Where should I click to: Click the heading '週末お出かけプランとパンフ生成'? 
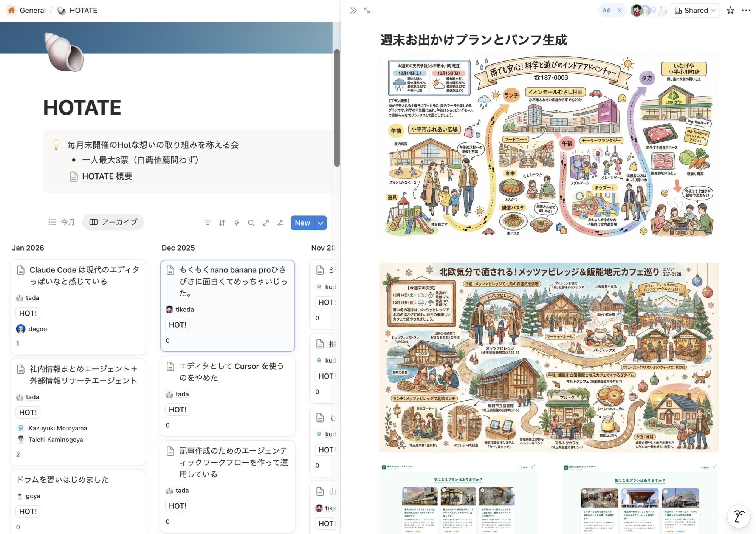point(474,40)
